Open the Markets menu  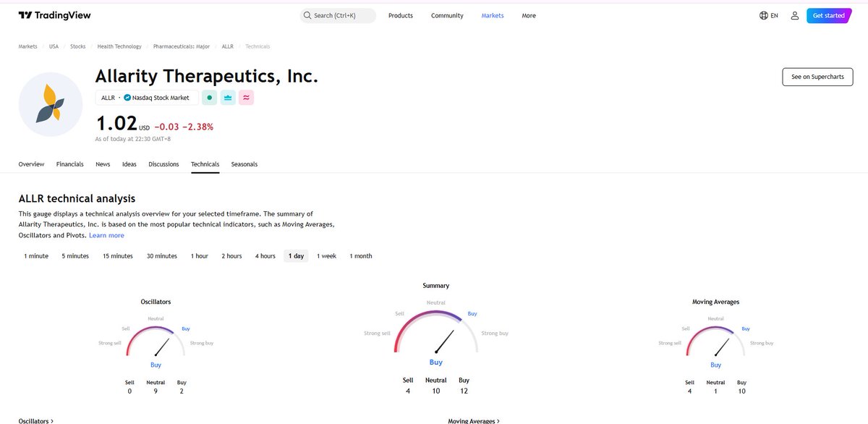coord(493,15)
